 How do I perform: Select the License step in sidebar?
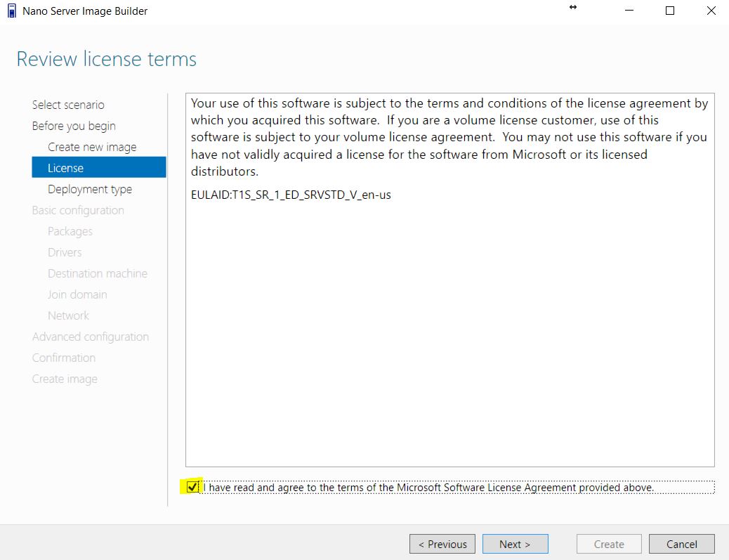point(99,167)
